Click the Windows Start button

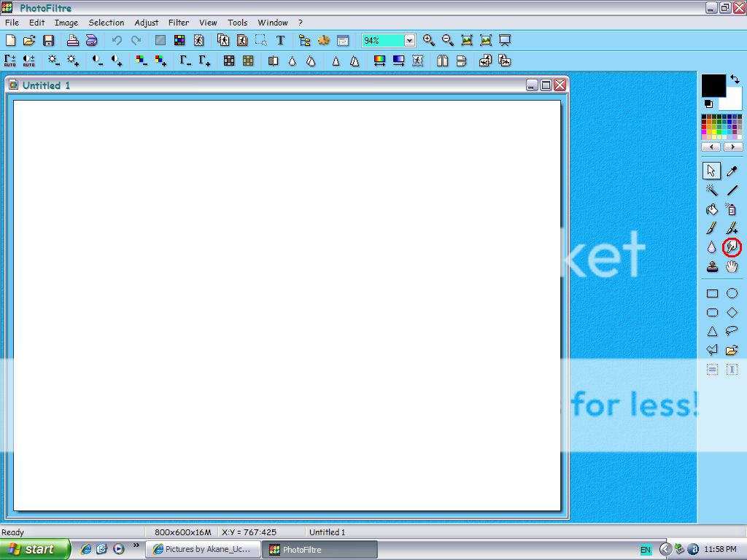point(35,549)
